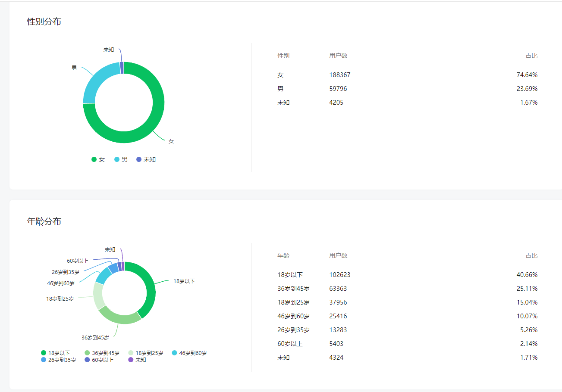Click percentage 1.67%
Viewport: 562px width, 392px height.
pos(529,103)
